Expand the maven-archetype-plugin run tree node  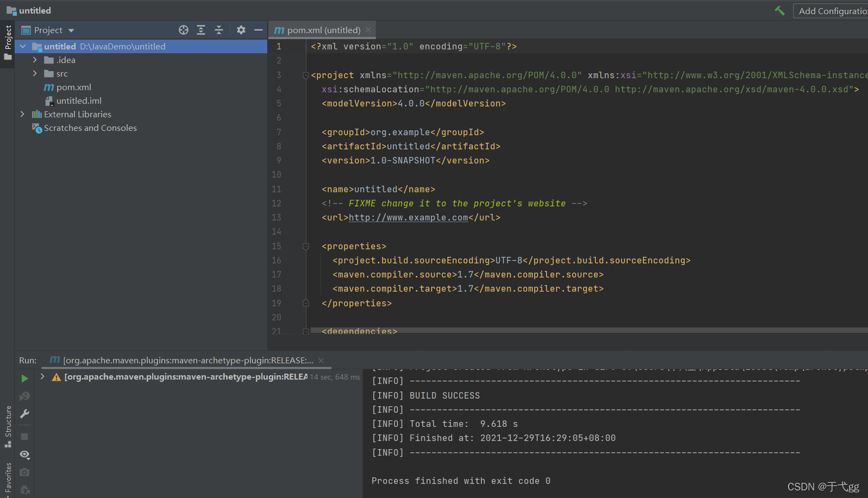coord(42,376)
